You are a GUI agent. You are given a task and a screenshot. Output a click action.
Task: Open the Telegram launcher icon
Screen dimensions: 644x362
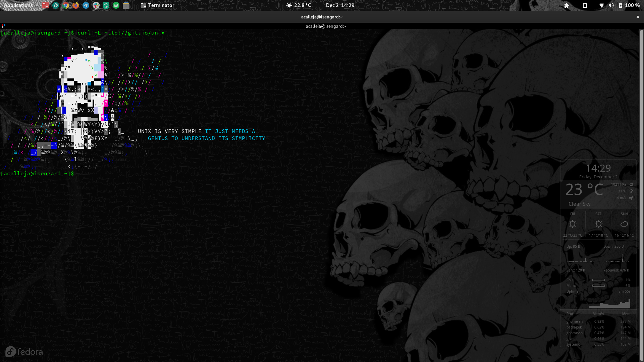[x=86, y=5]
